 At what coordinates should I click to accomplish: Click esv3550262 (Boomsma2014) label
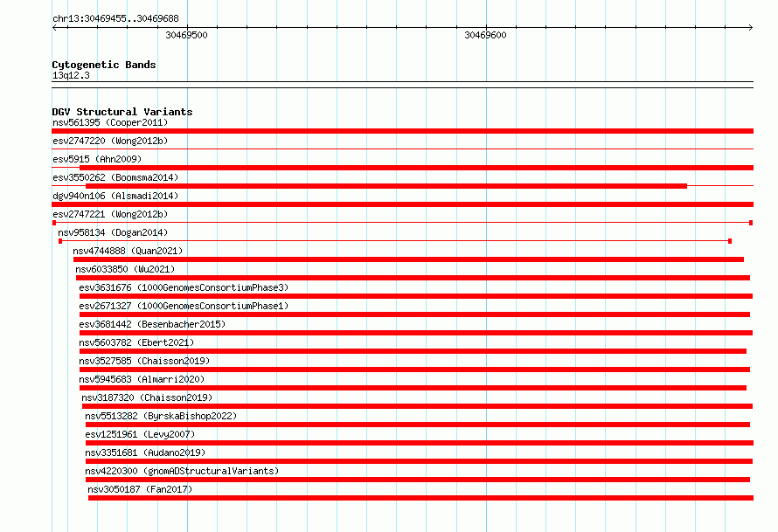coord(115,177)
